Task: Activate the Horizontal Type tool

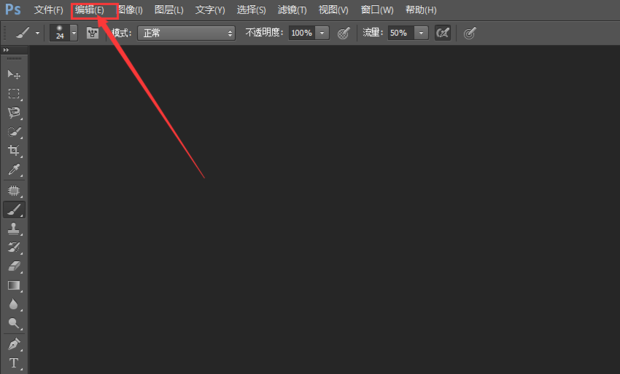Action: tap(14, 363)
